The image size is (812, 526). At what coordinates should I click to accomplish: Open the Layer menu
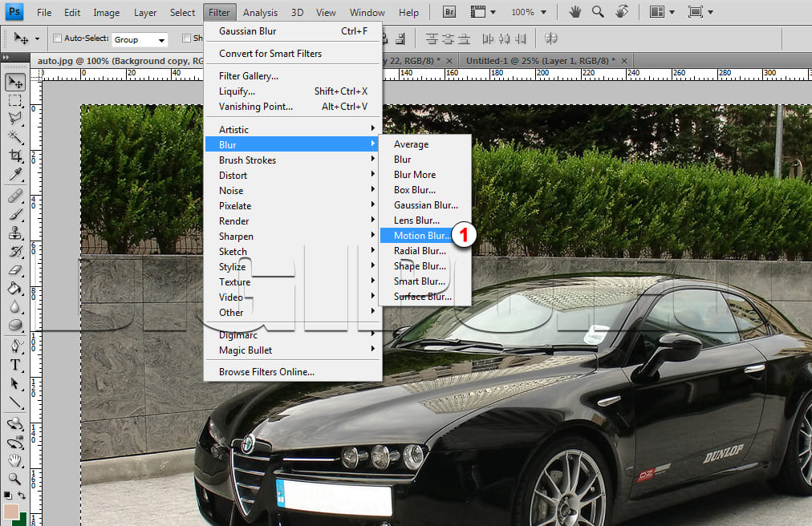point(145,12)
